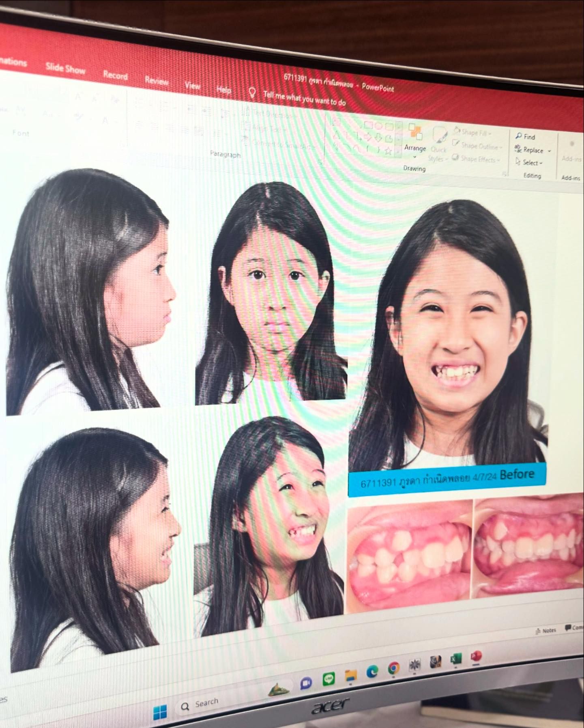Open the Select dropdown
This screenshot has height=728, width=584.
click(x=529, y=162)
